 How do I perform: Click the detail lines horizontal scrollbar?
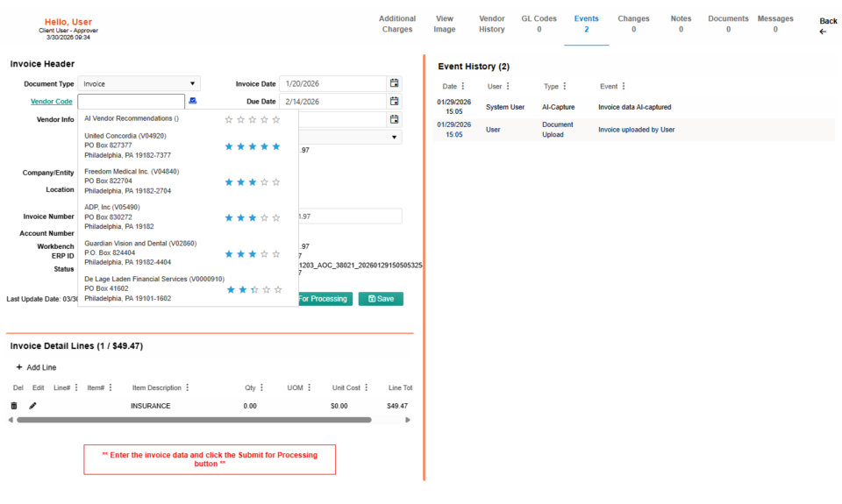(x=193, y=420)
